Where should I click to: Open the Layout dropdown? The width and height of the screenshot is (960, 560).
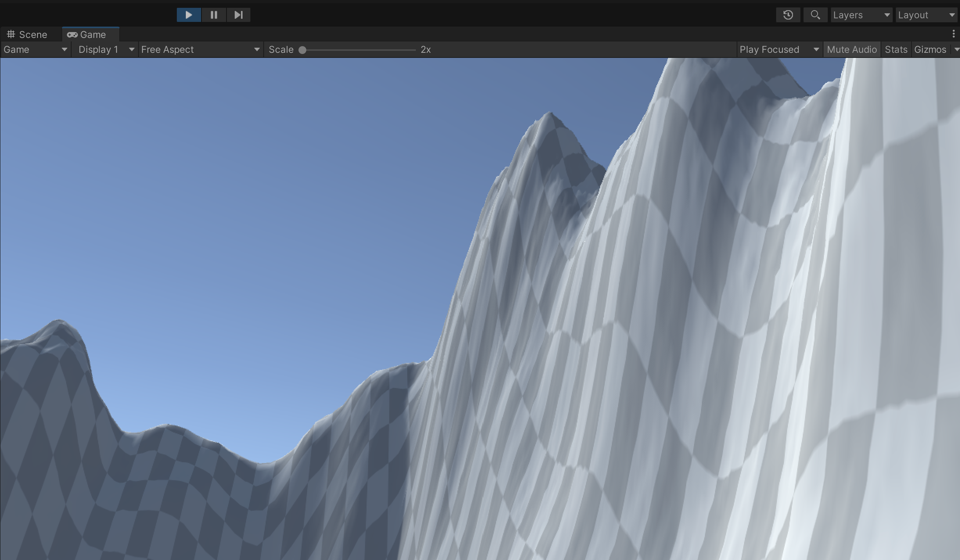point(926,15)
